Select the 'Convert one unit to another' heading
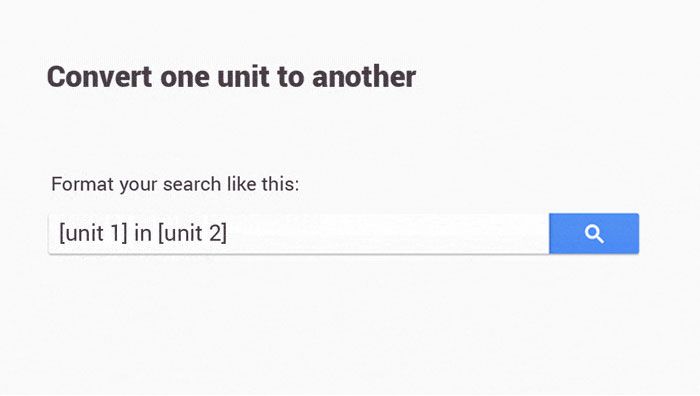This screenshot has height=396, width=700. point(231,76)
